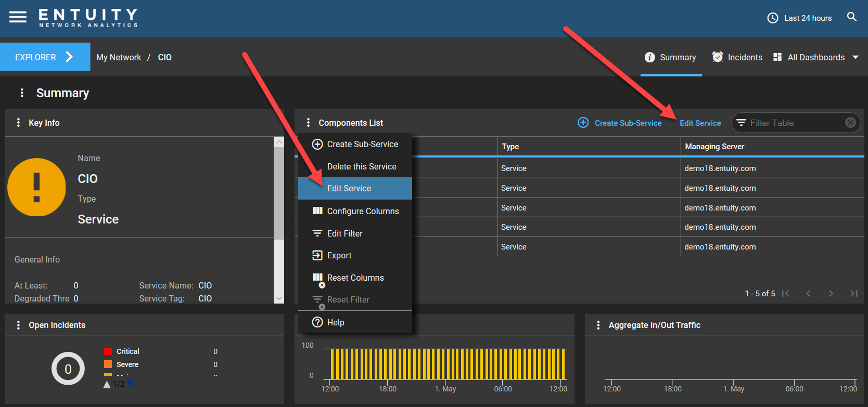Choose Edit Service from the context menu
This screenshot has height=407, width=868.
coord(355,188)
